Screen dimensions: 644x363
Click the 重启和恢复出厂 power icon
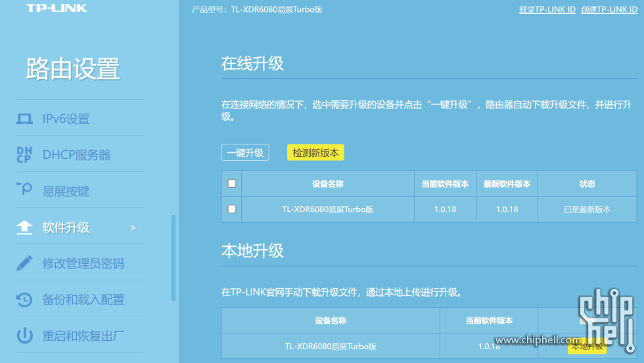pyautogui.click(x=24, y=336)
